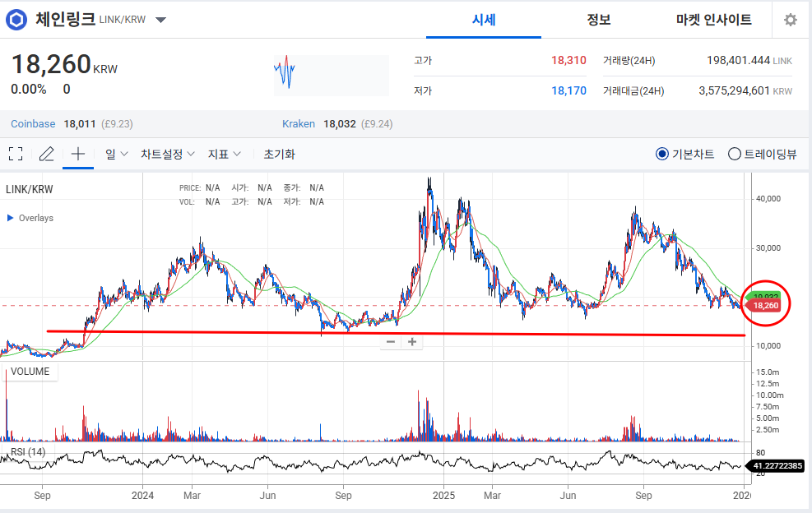Zoom out the chart with minus button
This screenshot has height=513, width=812.
point(391,342)
